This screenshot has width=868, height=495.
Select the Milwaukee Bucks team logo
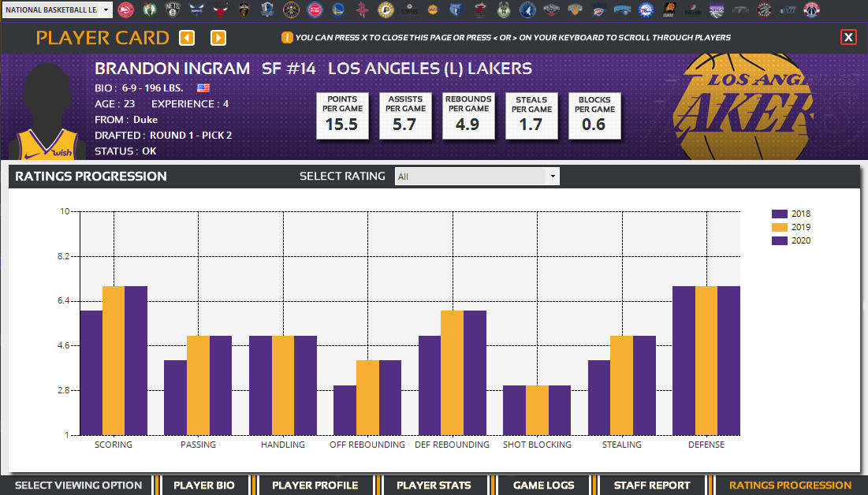click(x=504, y=9)
